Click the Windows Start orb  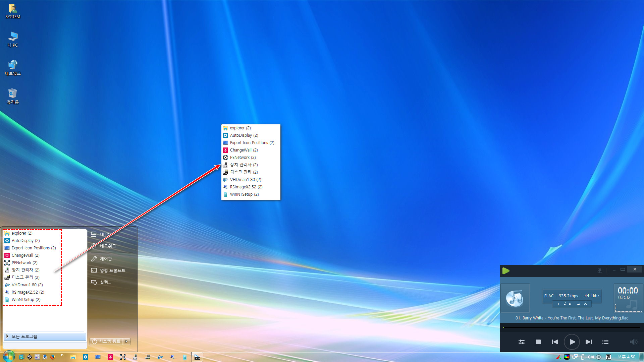(x=9, y=357)
